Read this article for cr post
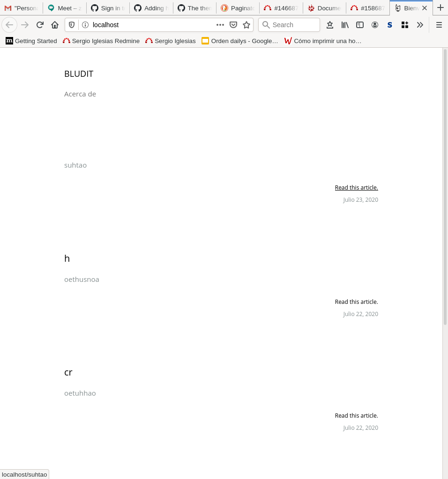This screenshot has width=448, height=479. pos(356,416)
